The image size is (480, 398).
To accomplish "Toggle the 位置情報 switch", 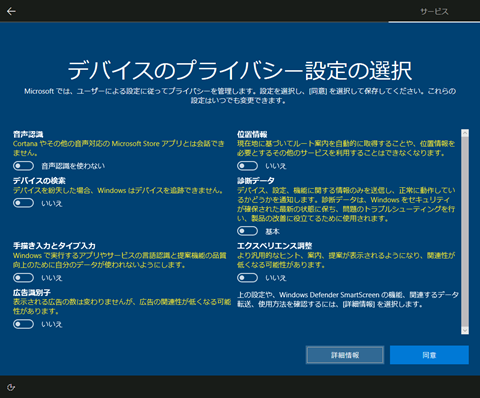I will [247, 166].
